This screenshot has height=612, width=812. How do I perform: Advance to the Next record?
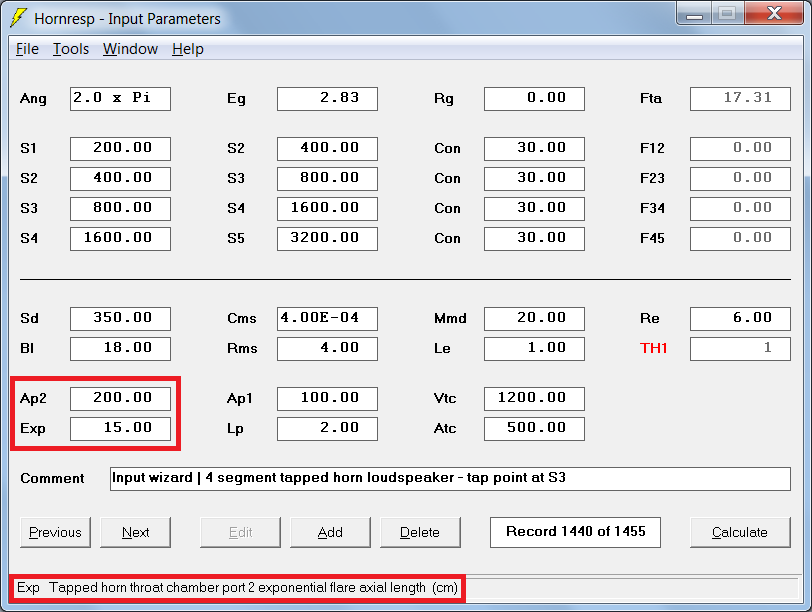click(x=135, y=532)
